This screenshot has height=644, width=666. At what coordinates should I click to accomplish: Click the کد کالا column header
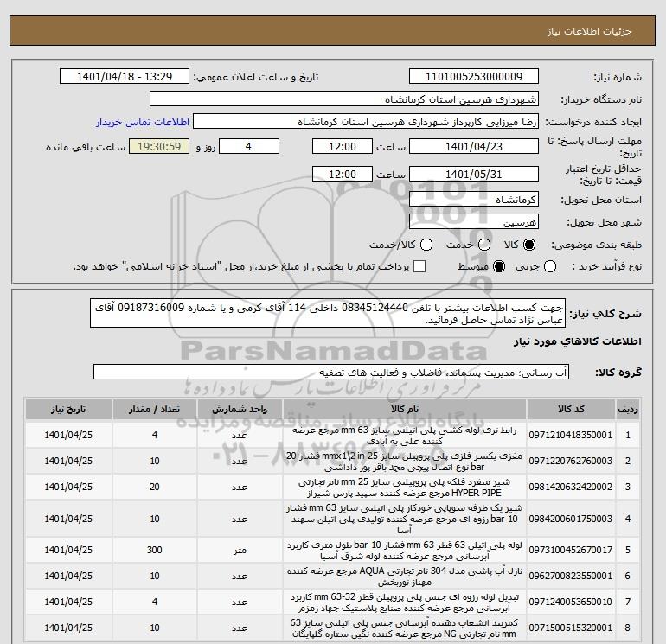571,409
